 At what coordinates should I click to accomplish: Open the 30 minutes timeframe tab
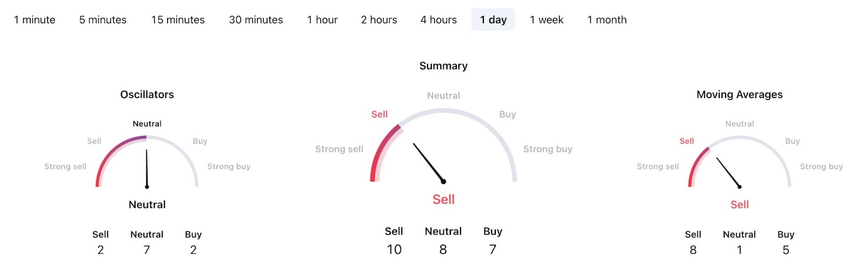[x=256, y=20]
